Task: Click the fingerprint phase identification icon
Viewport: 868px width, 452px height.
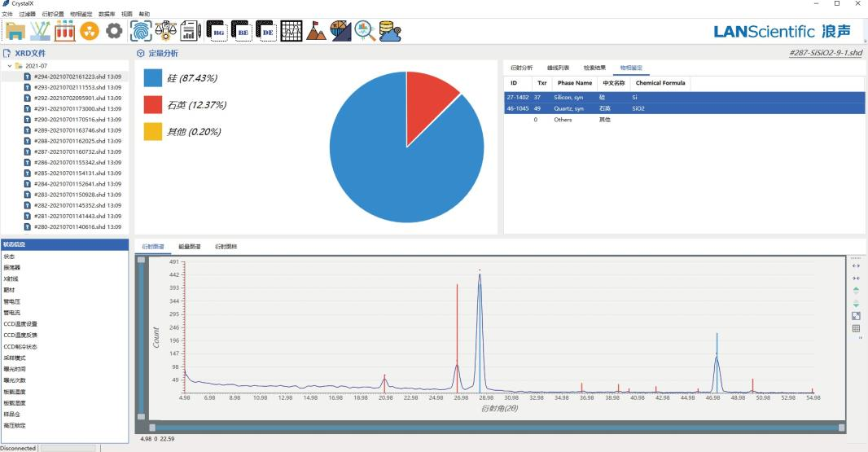Action: (x=141, y=31)
